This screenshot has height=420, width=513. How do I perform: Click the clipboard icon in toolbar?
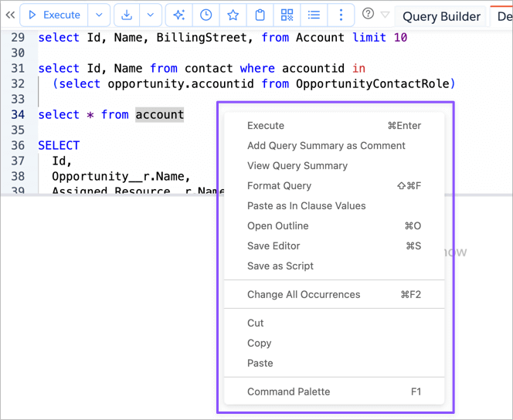coord(260,15)
